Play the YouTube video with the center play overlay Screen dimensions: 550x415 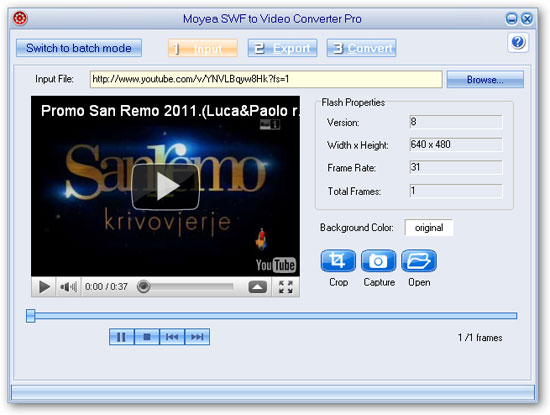tap(166, 187)
